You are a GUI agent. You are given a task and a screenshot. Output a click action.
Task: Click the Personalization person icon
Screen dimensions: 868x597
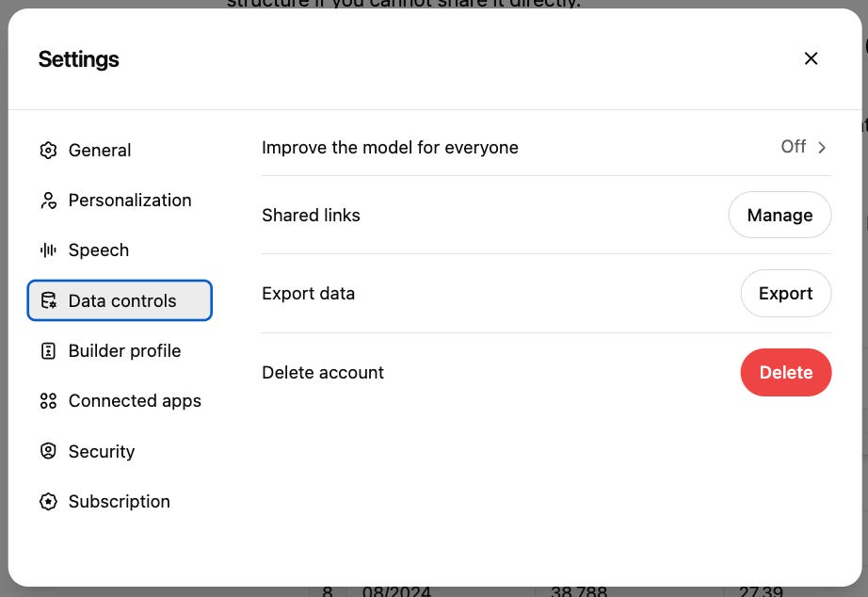click(48, 200)
